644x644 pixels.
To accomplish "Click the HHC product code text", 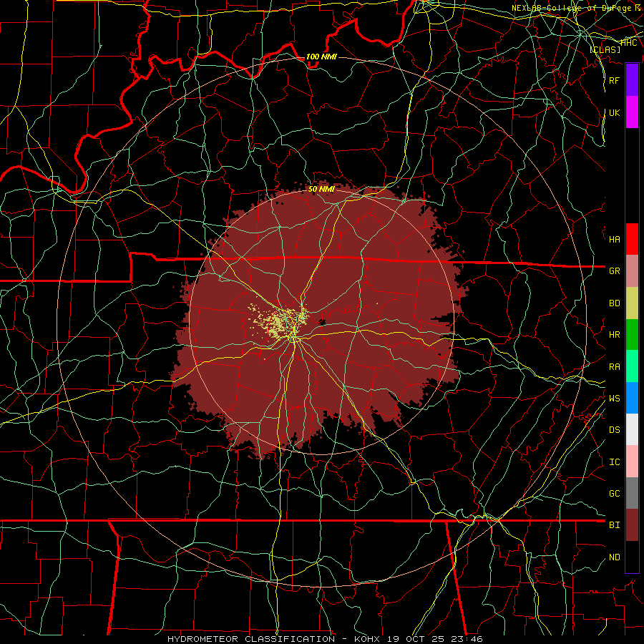I will coord(628,42).
